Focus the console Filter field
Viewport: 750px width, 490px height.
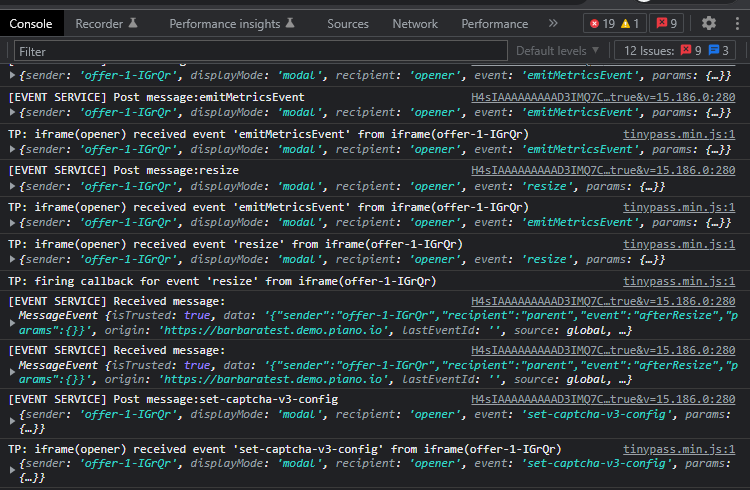coord(261,51)
